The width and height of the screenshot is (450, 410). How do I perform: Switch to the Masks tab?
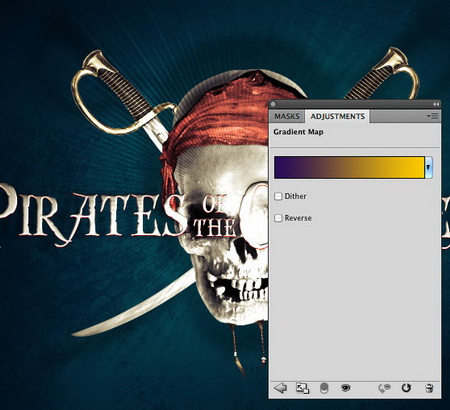(x=287, y=116)
